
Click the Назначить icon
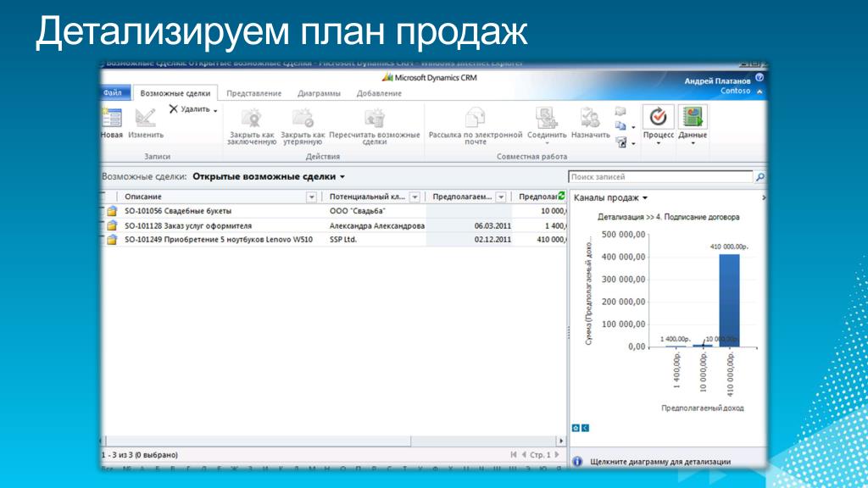(590, 118)
